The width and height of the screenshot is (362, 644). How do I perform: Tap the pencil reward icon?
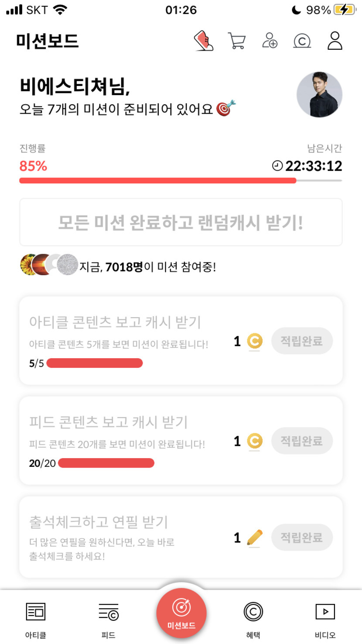(255, 538)
